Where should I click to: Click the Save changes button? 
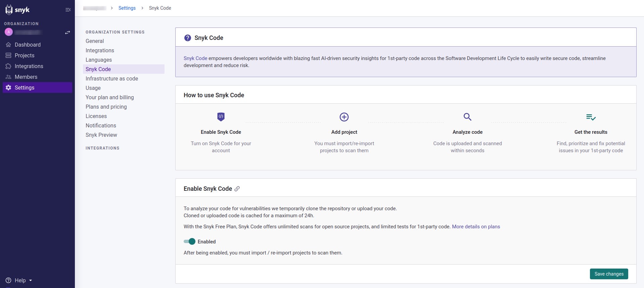pos(609,274)
